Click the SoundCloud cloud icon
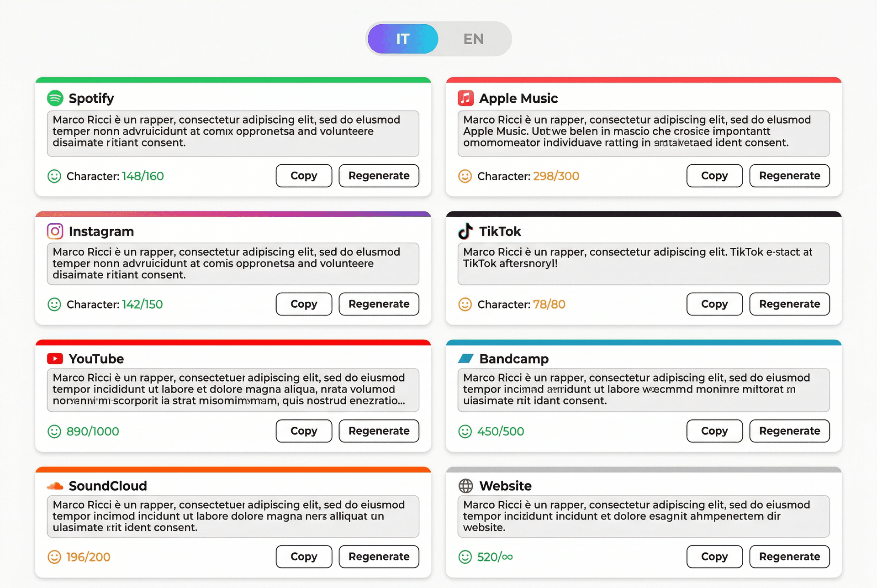Image resolution: width=877 pixels, height=588 pixels. coord(56,485)
